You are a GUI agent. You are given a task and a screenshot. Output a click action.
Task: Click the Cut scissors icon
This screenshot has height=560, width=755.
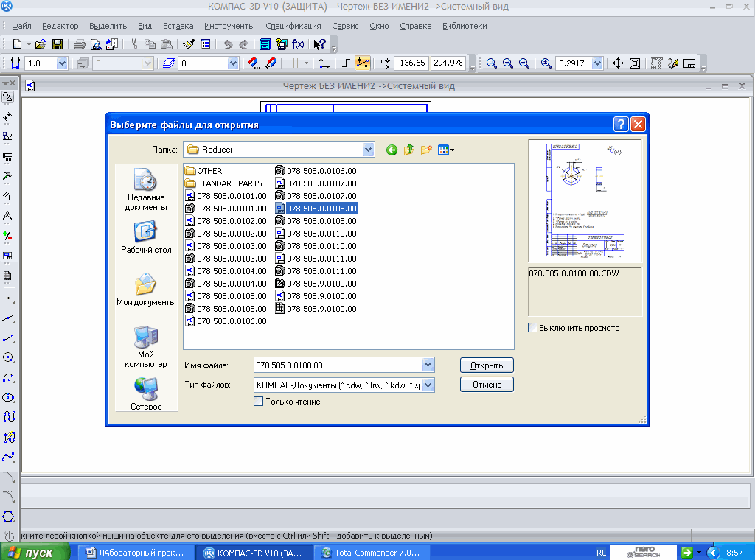[134, 44]
